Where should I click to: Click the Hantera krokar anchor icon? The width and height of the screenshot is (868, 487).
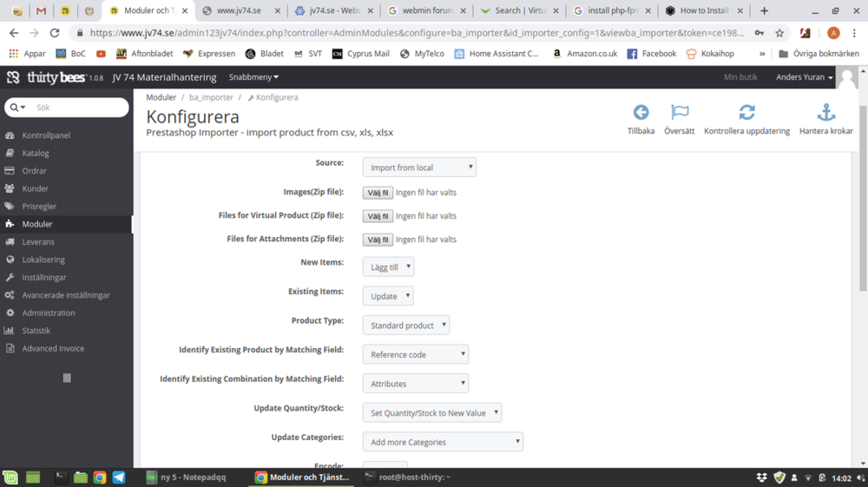(x=825, y=113)
